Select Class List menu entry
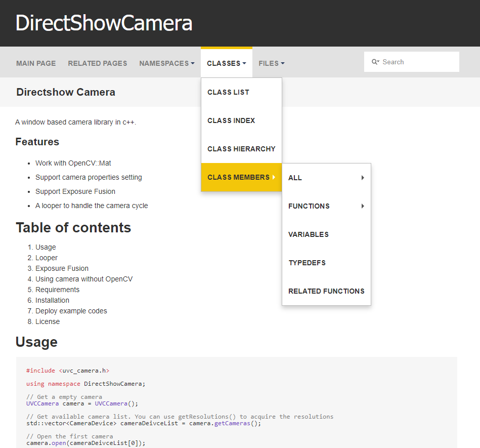Viewport: 480px width, 448px height. pyautogui.click(x=228, y=92)
